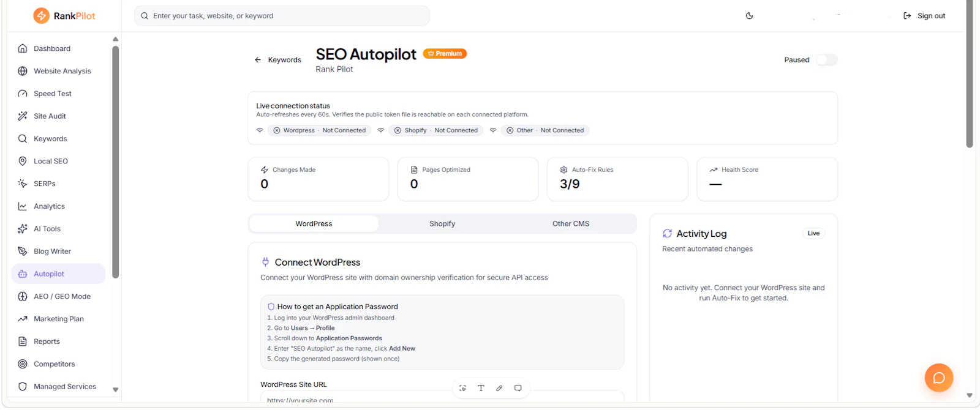Click "Live connection status" text
The width and height of the screenshot is (980, 410).
[x=293, y=106]
